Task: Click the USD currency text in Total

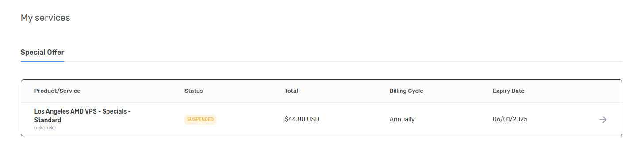Action: click(x=313, y=119)
